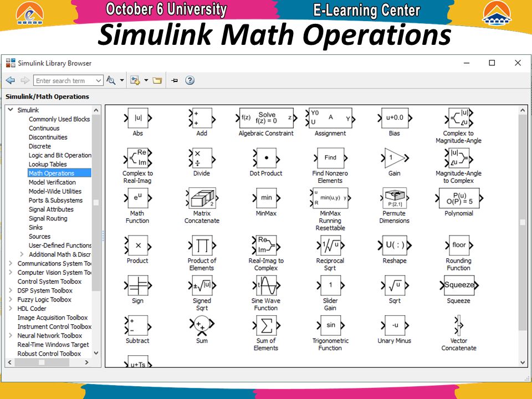
Task: Select MinMax Running Resettable block
Action: 330,198
